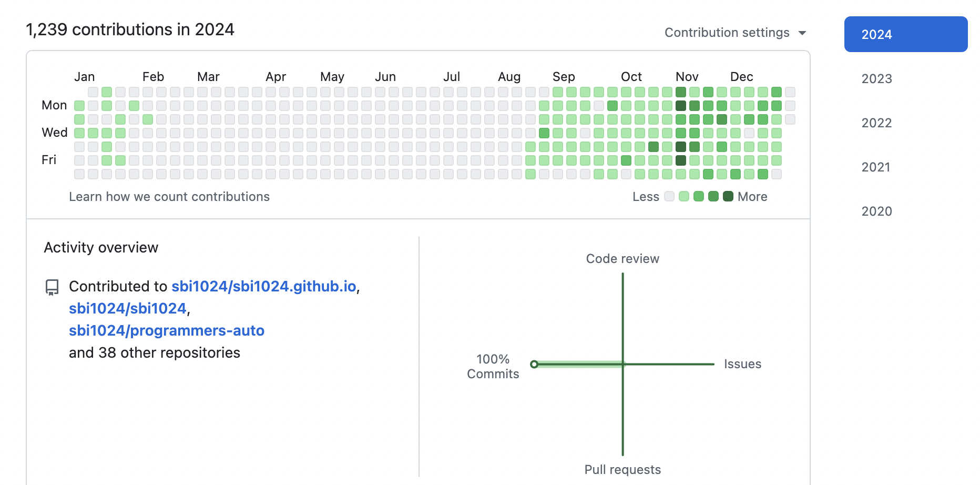Switch to the 2021 contributions year

(x=876, y=167)
